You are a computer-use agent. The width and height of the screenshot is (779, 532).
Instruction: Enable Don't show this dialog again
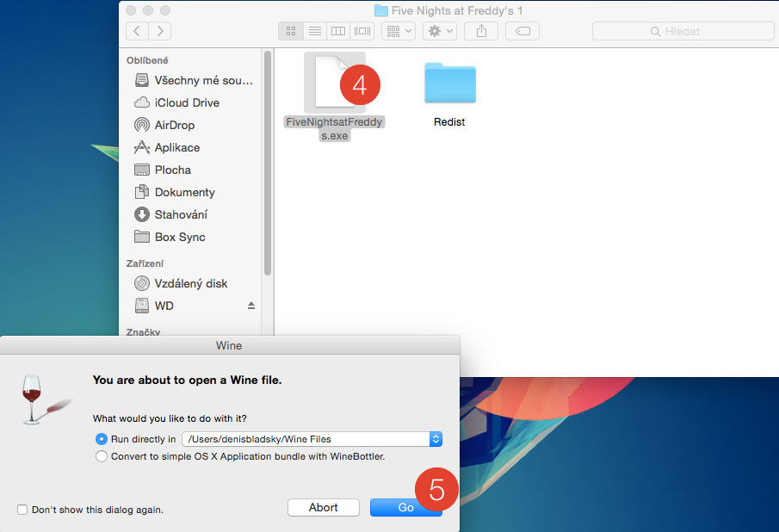[22, 510]
